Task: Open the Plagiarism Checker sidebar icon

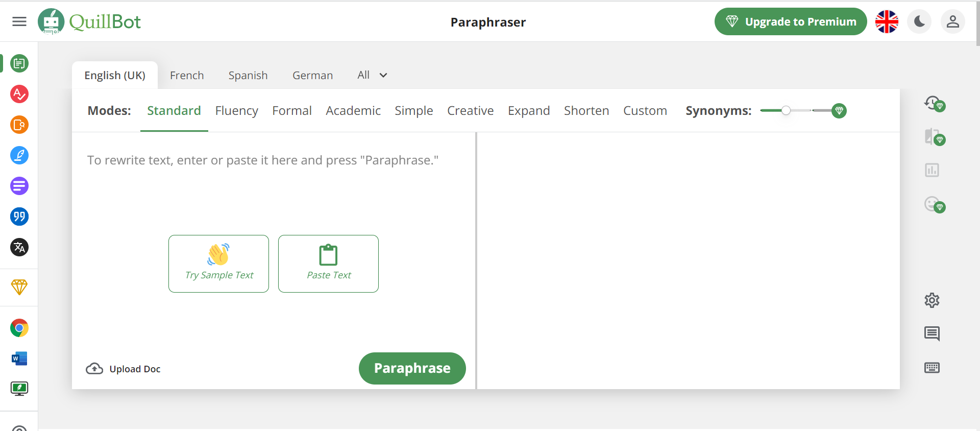Action: pos(19,125)
